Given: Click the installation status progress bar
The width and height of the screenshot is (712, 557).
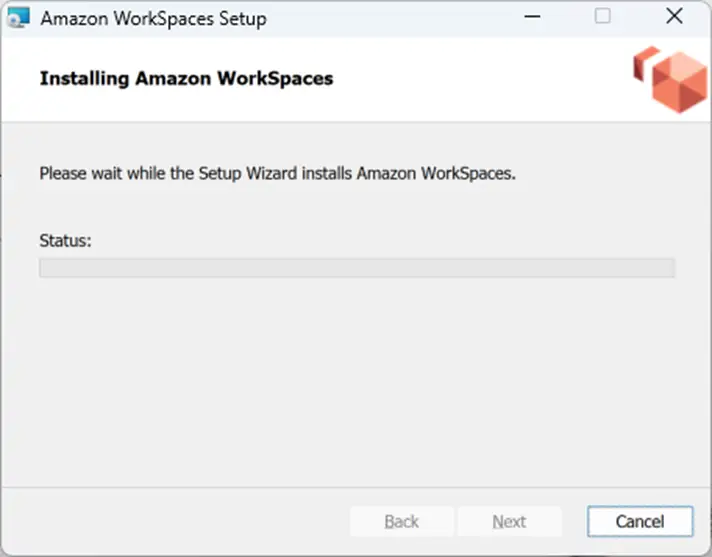Looking at the screenshot, I should pos(357,268).
